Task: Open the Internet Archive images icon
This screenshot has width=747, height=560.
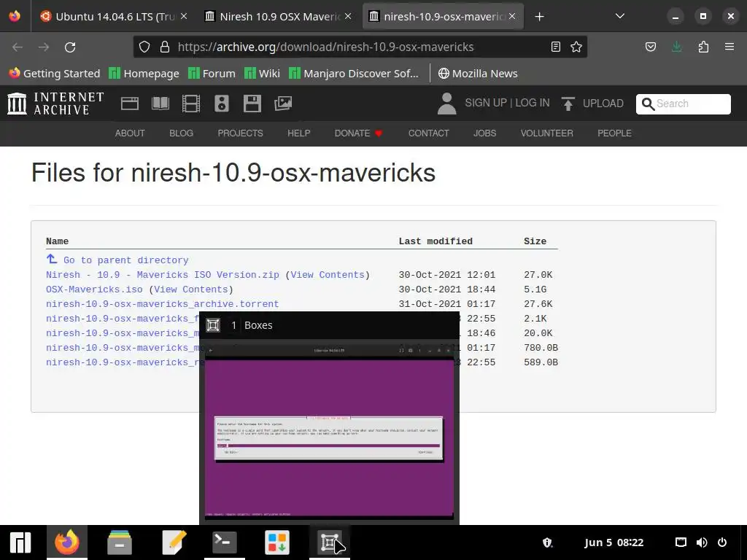Action: click(282, 104)
